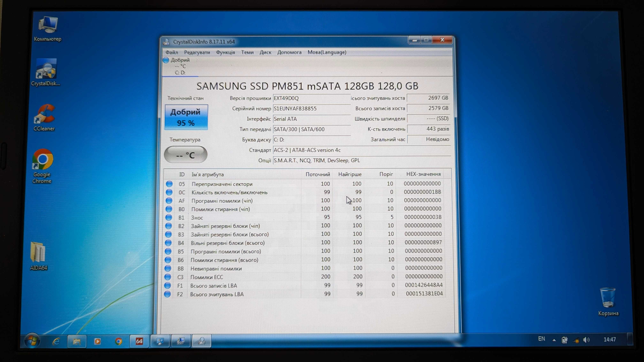Open the Компьютер desktop icon
644x362 pixels.
47,29
